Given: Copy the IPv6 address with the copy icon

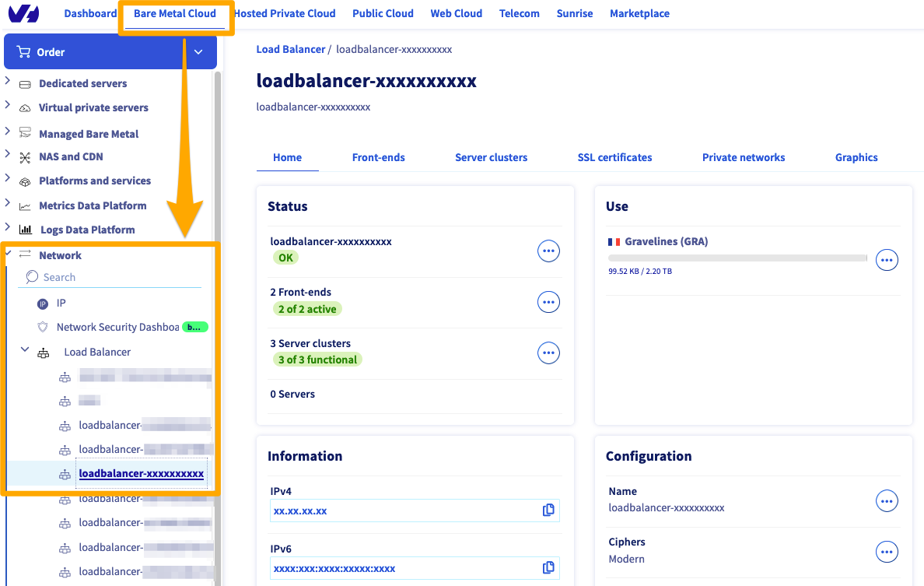Looking at the screenshot, I should pos(548,568).
